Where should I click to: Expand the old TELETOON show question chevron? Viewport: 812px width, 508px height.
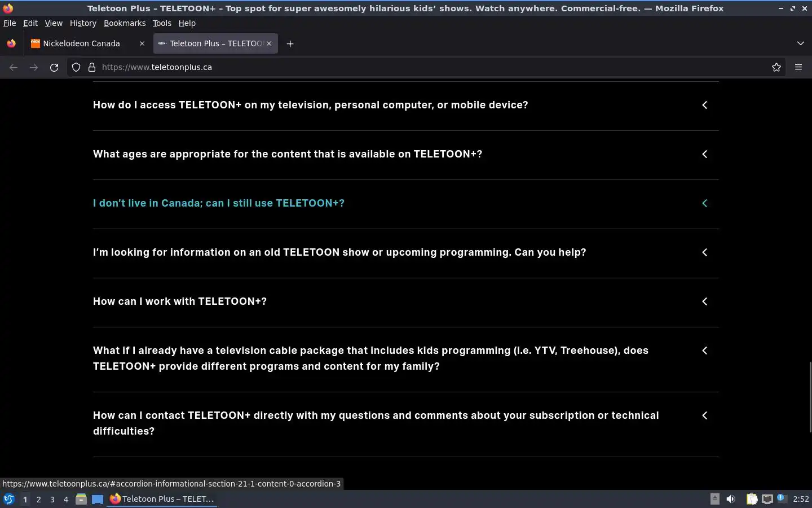click(x=705, y=252)
